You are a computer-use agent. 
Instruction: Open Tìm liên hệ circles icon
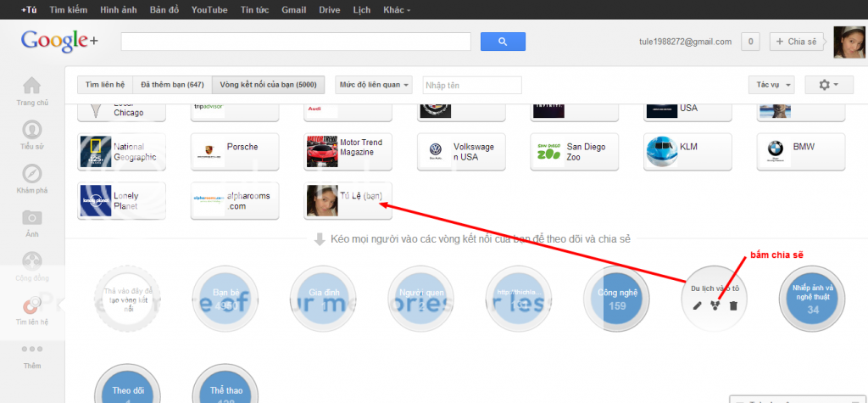point(31,305)
